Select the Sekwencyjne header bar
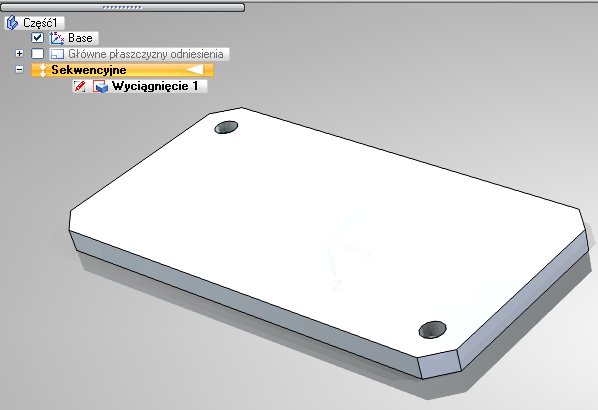 [122, 70]
